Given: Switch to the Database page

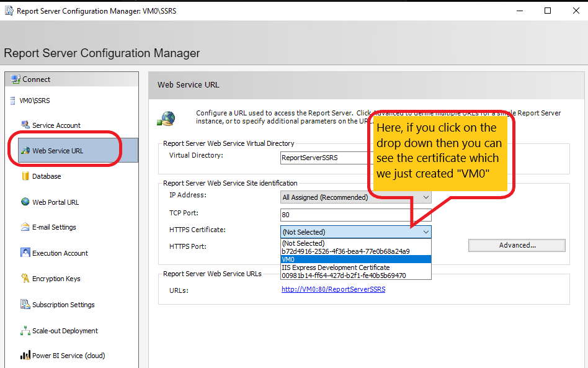Looking at the screenshot, I should tap(47, 176).
